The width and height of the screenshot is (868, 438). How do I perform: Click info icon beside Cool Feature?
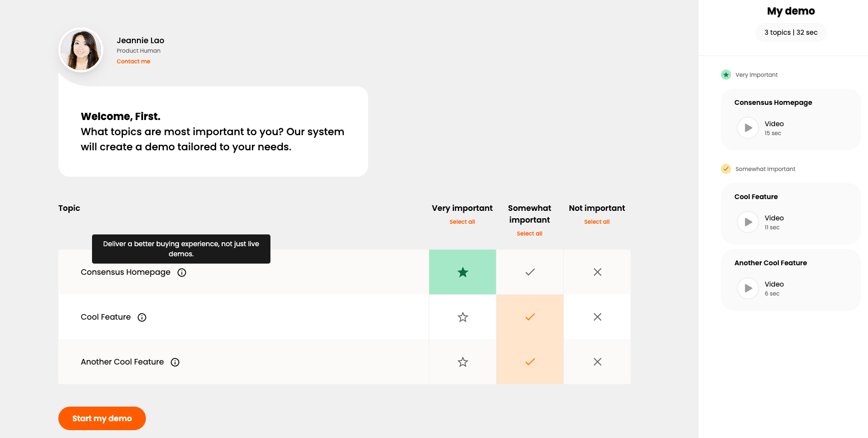[x=142, y=317]
